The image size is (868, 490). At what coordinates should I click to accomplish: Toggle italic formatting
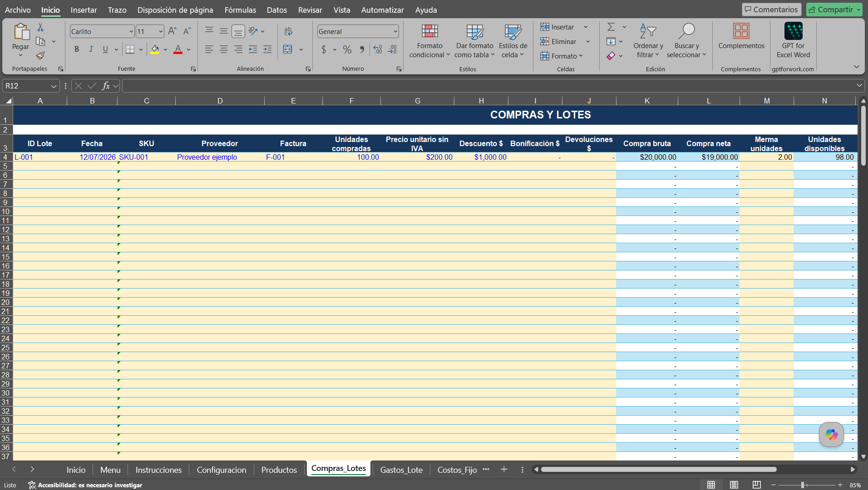click(x=91, y=49)
